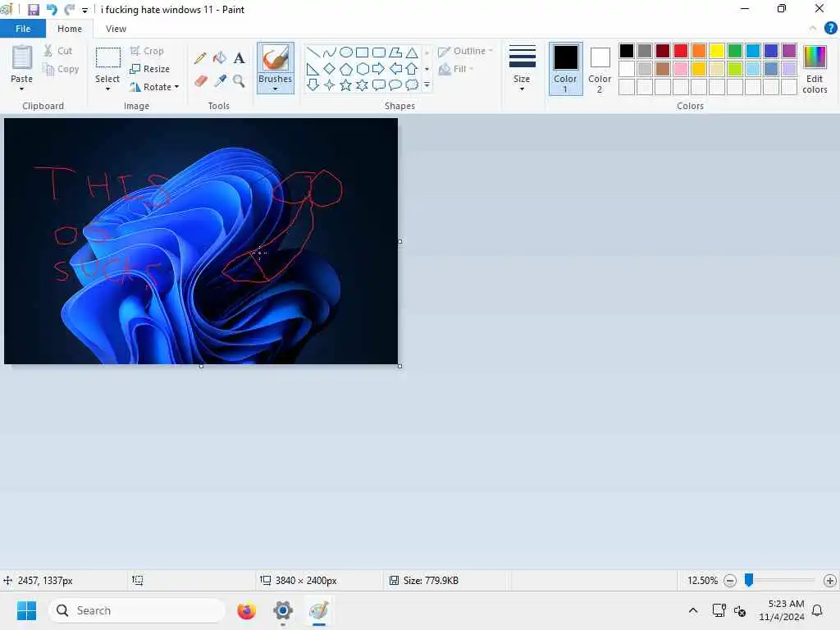Activate Color 1 foreground selector

[x=566, y=69]
